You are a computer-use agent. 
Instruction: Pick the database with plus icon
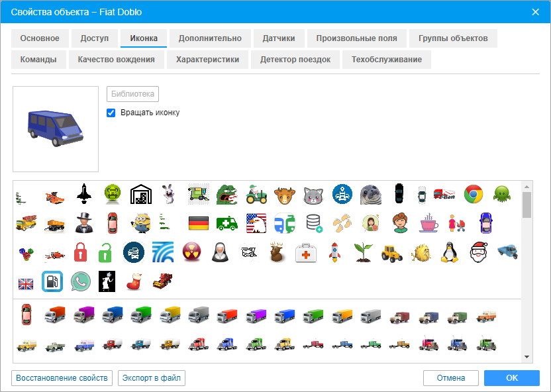coord(314,224)
